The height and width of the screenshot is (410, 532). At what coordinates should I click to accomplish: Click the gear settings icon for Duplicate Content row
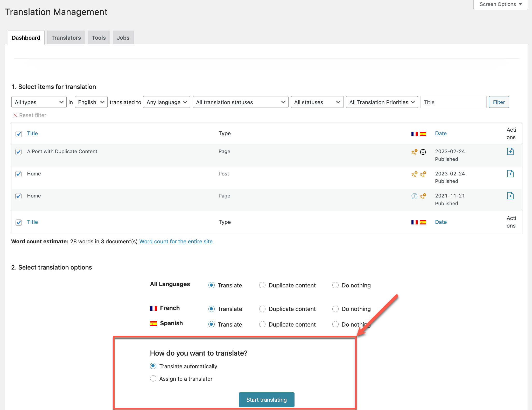(x=423, y=152)
